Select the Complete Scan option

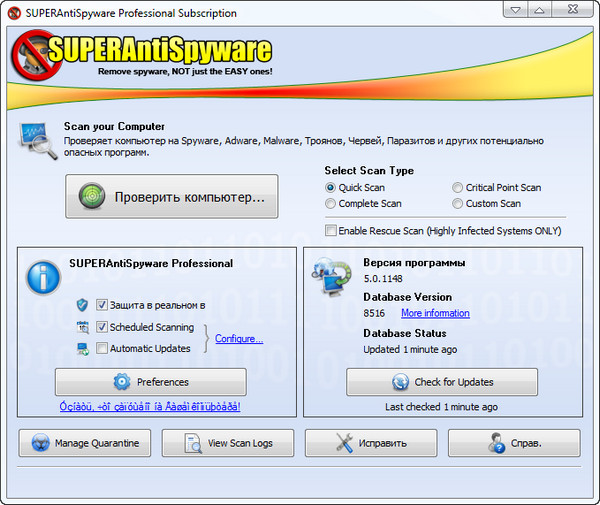[x=331, y=203]
